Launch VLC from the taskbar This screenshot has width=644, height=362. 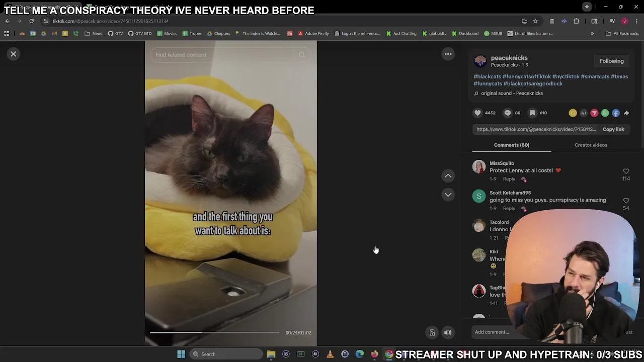(x=330, y=354)
